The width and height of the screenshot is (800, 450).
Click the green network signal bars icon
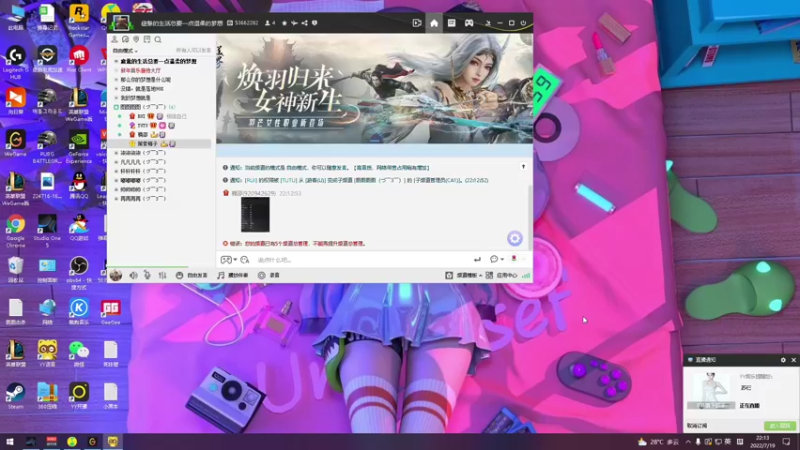coord(526,276)
